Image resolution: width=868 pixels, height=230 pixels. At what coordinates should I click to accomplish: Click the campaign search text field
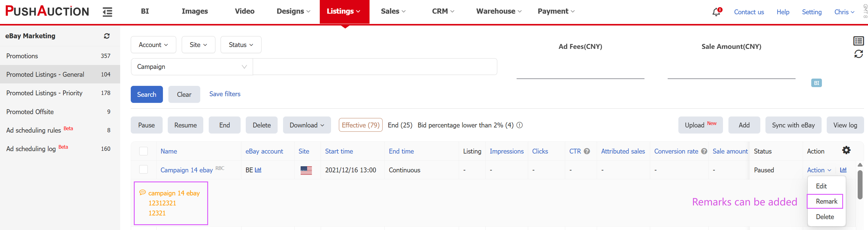tap(374, 67)
